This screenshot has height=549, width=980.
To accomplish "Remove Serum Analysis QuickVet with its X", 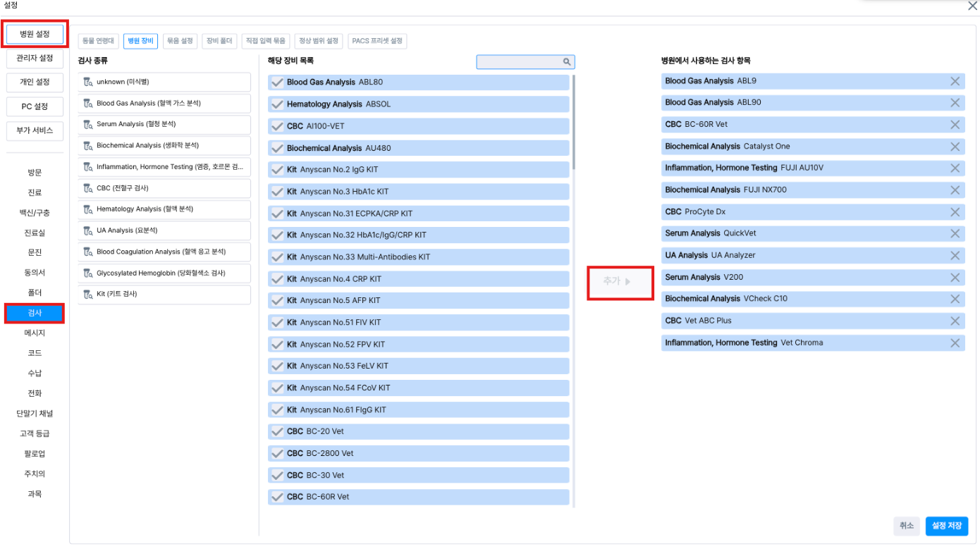I will [x=955, y=234].
